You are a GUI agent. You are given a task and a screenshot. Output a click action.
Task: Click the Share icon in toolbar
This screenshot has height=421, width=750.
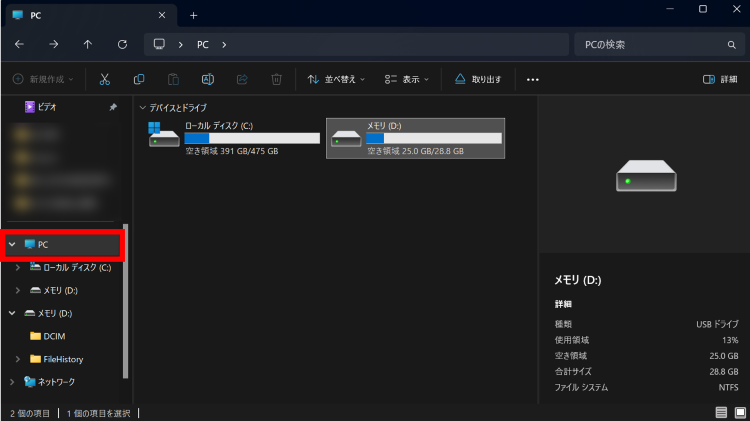coord(242,79)
